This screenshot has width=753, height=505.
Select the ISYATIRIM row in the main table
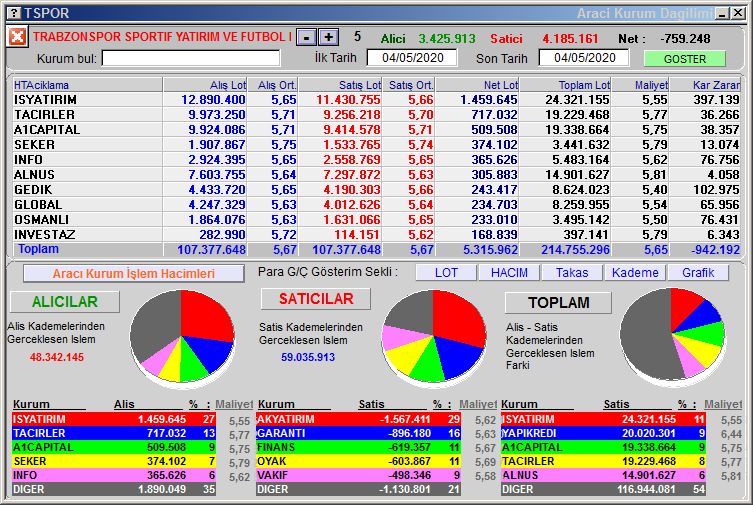point(376,99)
